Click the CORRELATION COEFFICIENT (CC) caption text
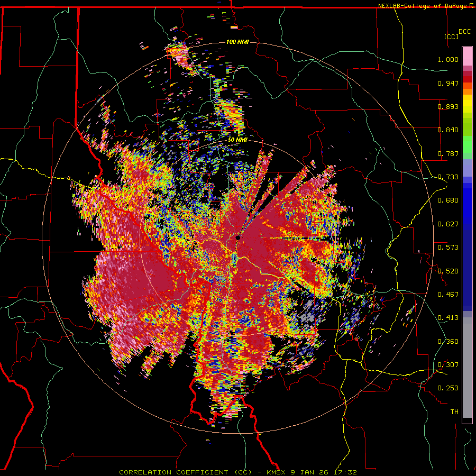Viewport: 476px width, 476px height. click(x=185, y=472)
